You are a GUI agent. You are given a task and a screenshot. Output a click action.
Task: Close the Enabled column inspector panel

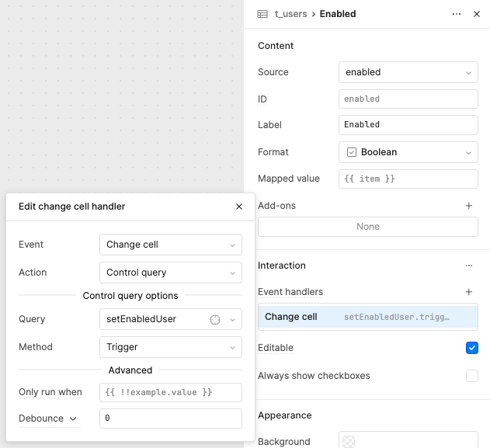coord(477,14)
